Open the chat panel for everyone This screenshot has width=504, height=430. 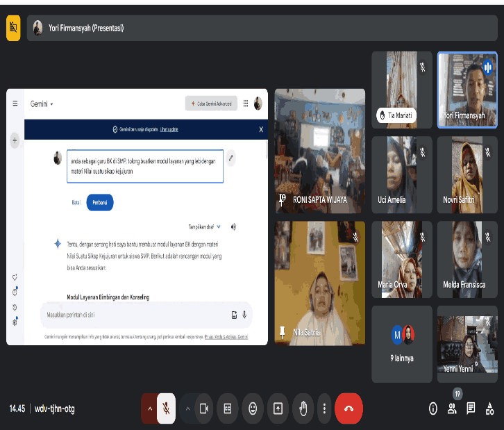[471, 408]
